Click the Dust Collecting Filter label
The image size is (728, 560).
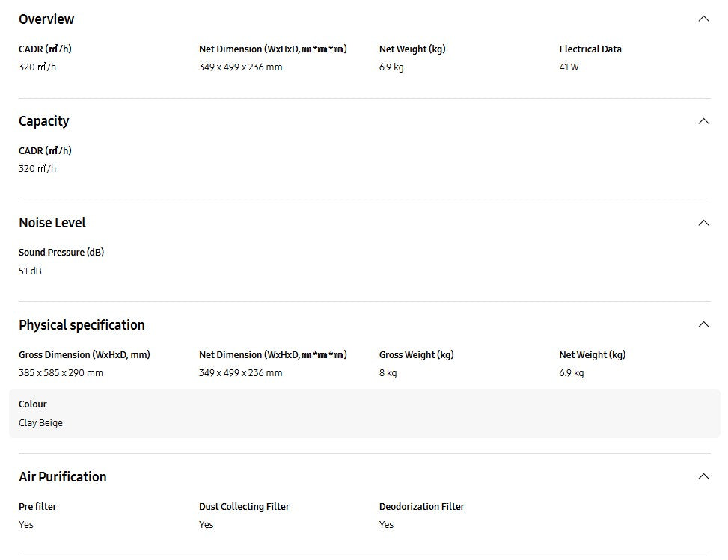click(244, 507)
